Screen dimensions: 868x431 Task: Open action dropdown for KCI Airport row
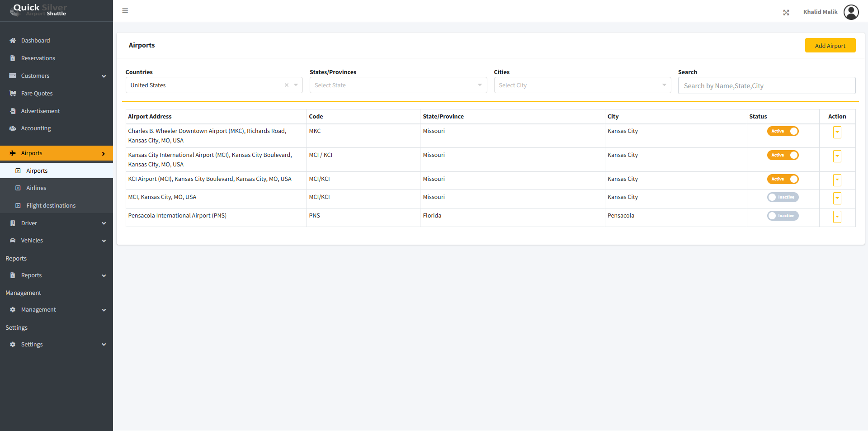pyautogui.click(x=837, y=180)
